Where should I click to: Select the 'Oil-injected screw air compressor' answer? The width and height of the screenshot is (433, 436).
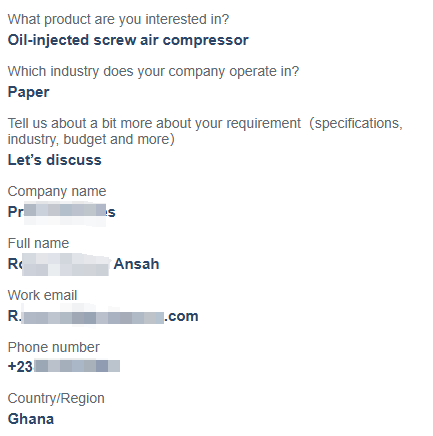128,40
